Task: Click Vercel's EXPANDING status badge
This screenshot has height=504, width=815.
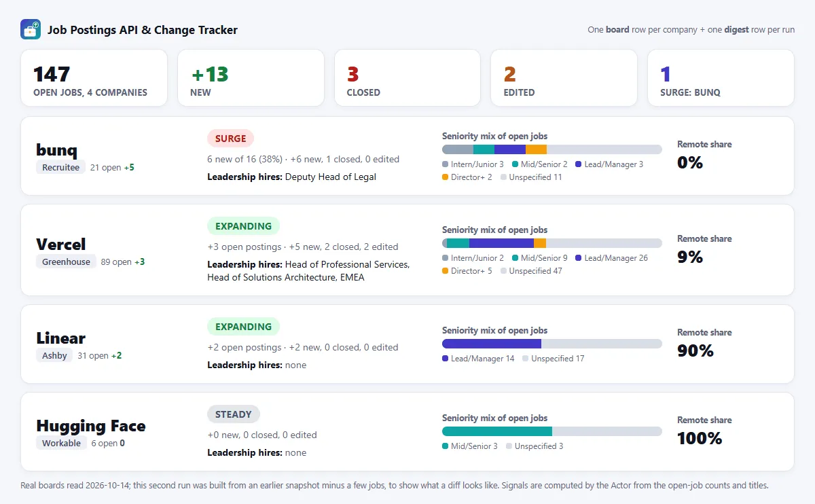Action: coord(243,226)
